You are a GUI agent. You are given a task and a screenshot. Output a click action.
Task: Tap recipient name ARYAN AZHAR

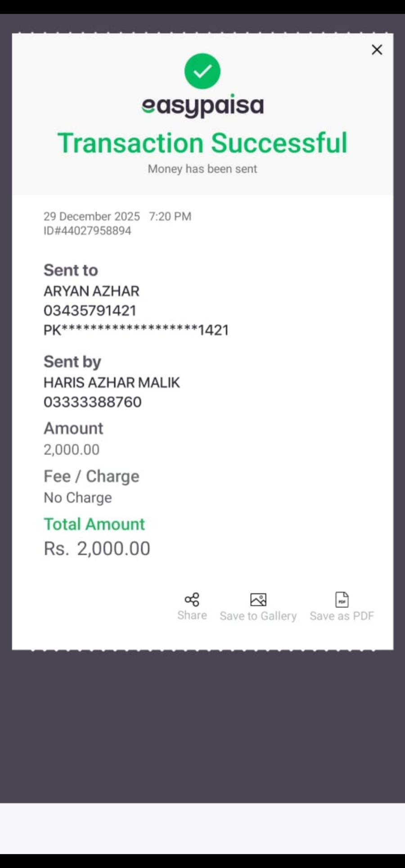click(x=91, y=291)
